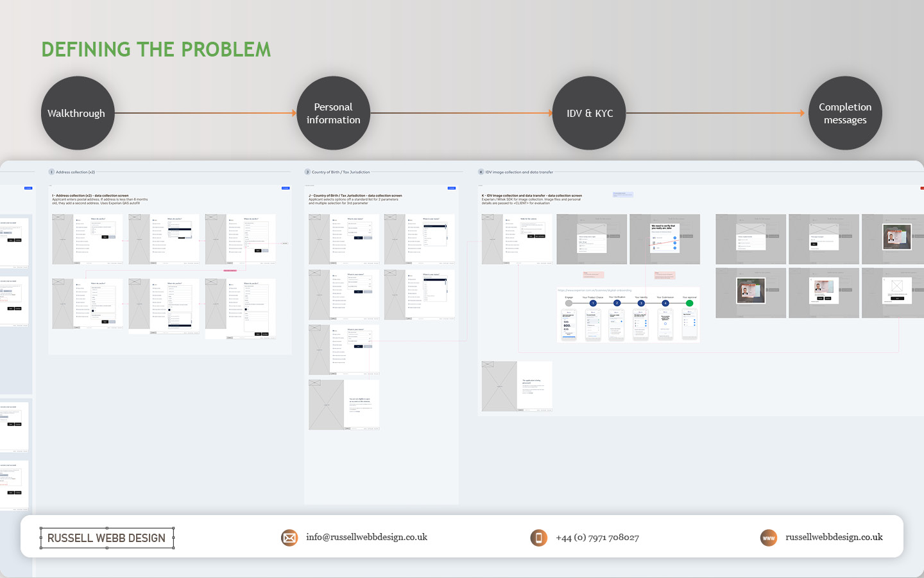The image size is (924, 578).
Task: Open the IDV & KYC step
Action: pyautogui.click(x=589, y=113)
